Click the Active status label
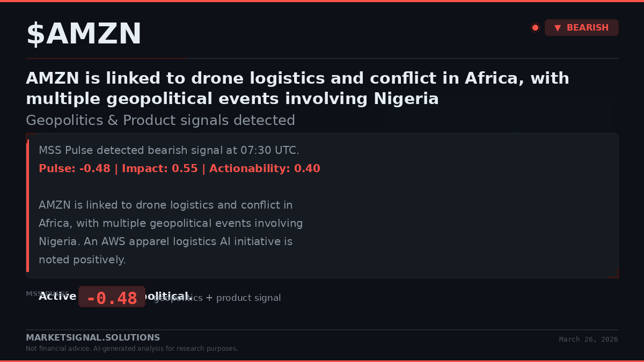Screen dimensions: 644x362 57,297
